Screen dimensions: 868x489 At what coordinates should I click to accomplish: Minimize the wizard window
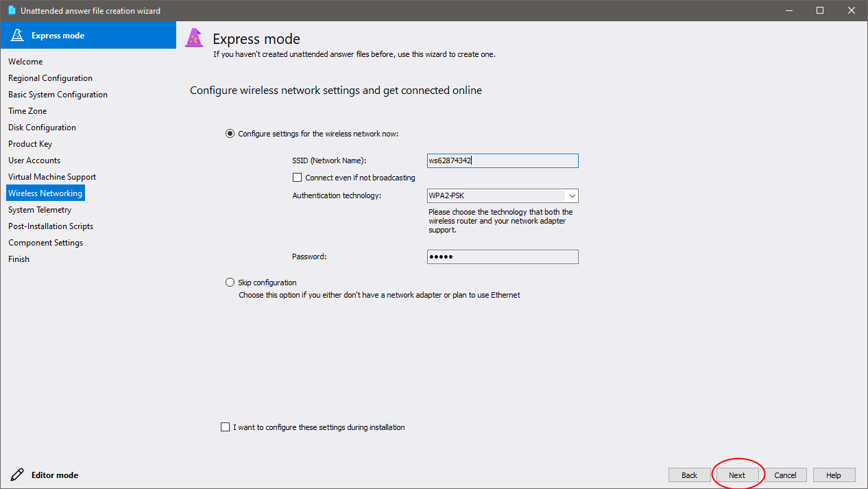(x=789, y=10)
